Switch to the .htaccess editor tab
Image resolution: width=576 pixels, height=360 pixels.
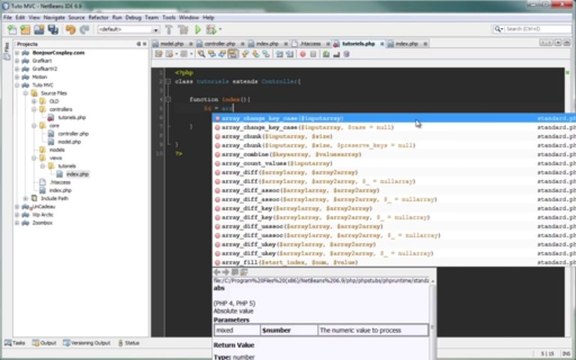310,44
